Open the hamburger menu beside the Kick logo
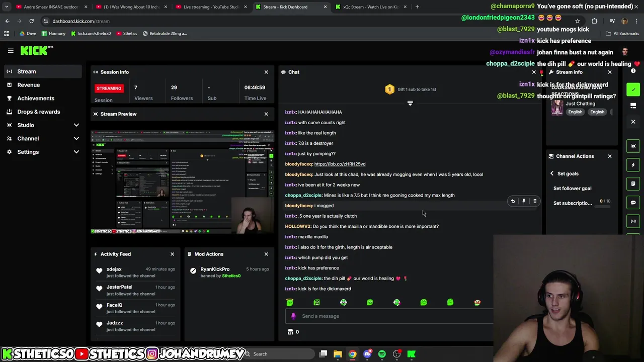This screenshot has height=362, width=644. pos(11,51)
